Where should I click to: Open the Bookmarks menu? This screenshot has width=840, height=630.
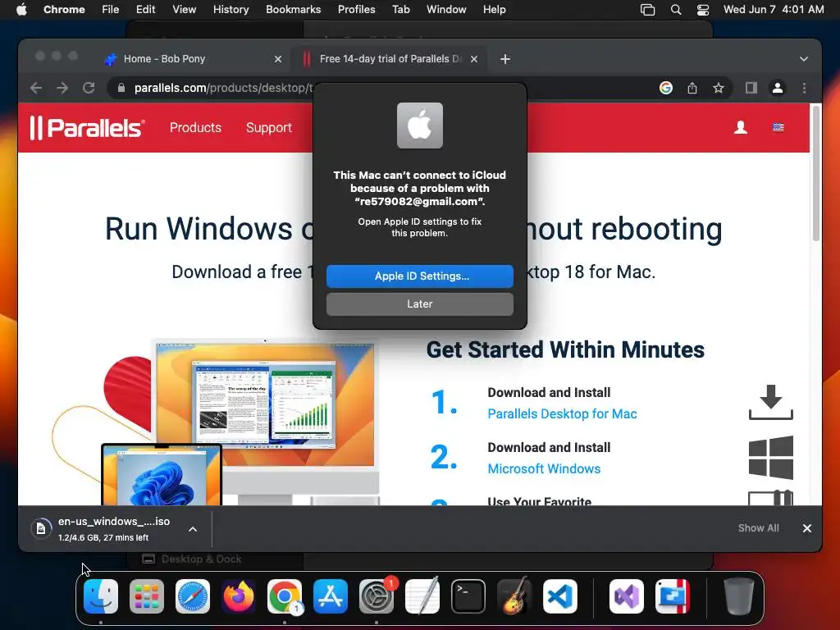pyautogui.click(x=294, y=10)
